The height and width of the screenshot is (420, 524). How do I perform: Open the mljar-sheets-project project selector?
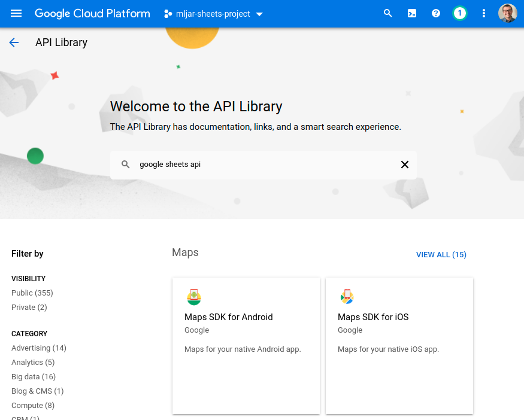[213, 13]
